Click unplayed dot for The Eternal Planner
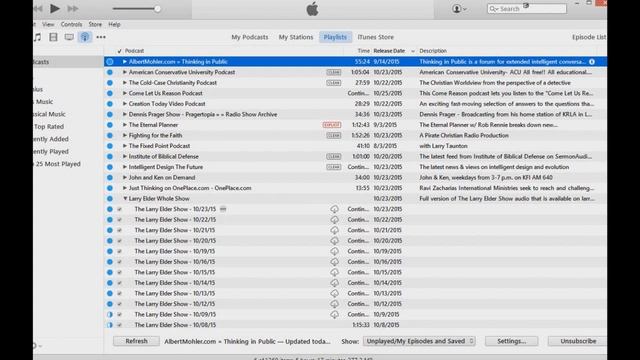Screen dimensions: 640x360 point(110,125)
